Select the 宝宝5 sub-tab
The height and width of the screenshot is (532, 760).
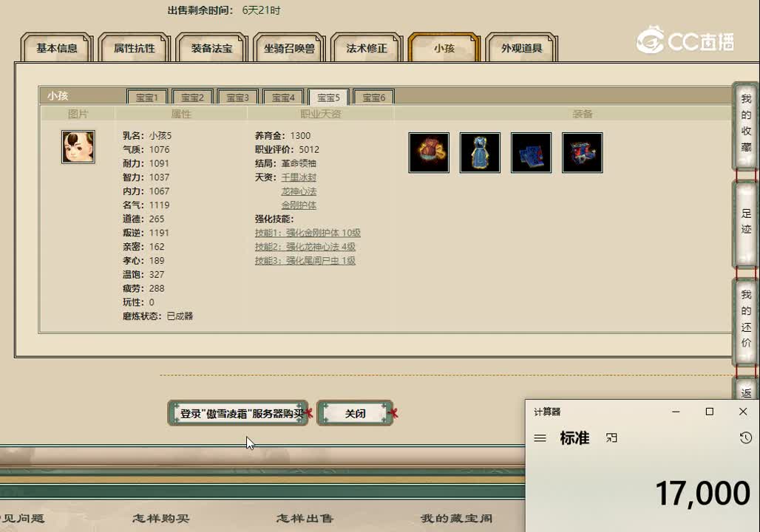coord(329,97)
